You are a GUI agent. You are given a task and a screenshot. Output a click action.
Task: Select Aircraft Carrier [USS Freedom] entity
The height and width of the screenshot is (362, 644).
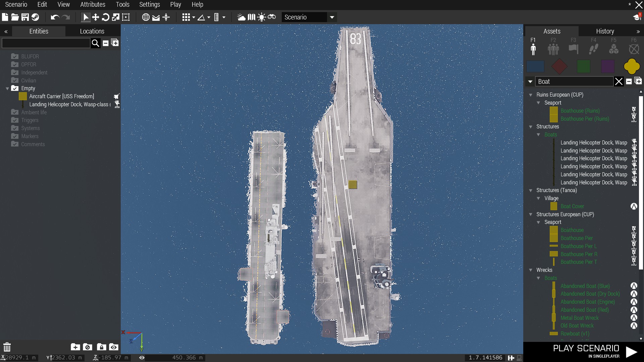(x=61, y=96)
